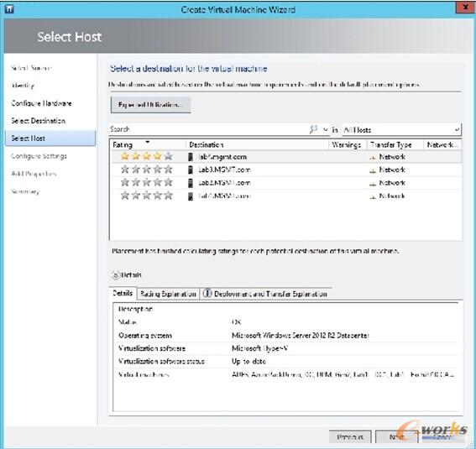Viewport: 476px width, 449px height.
Task: Click info icon on Deployment and Transfer tab
Action: pyautogui.click(x=207, y=293)
